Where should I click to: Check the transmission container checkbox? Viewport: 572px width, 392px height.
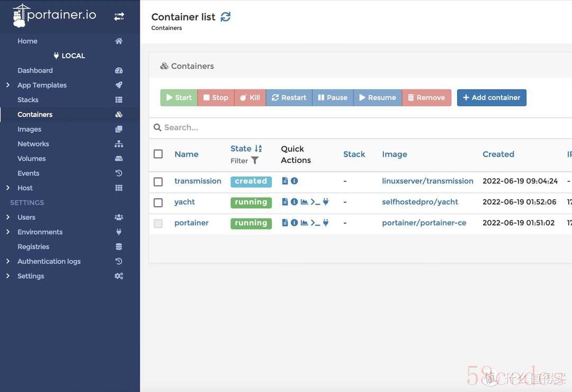pyautogui.click(x=158, y=181)
